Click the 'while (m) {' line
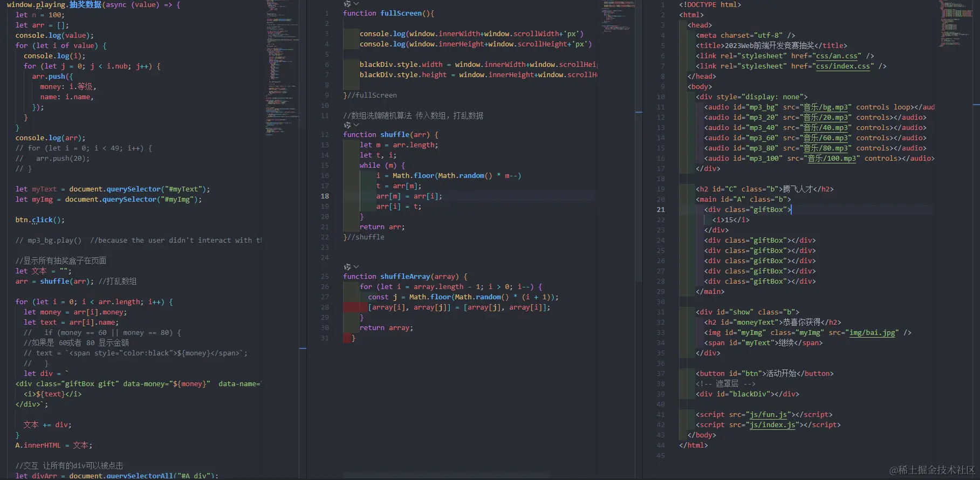This screenshot has width=980, height=480. tap(382, 166)
